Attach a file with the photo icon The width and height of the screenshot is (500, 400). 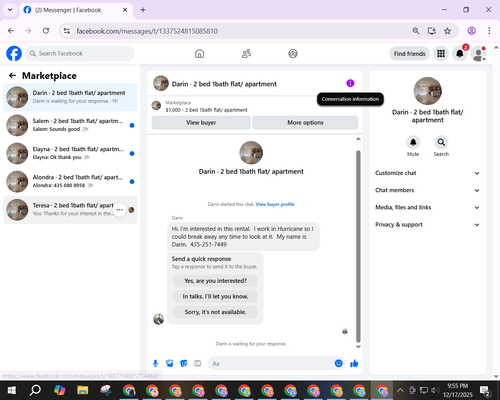click(x=170, y=363)
